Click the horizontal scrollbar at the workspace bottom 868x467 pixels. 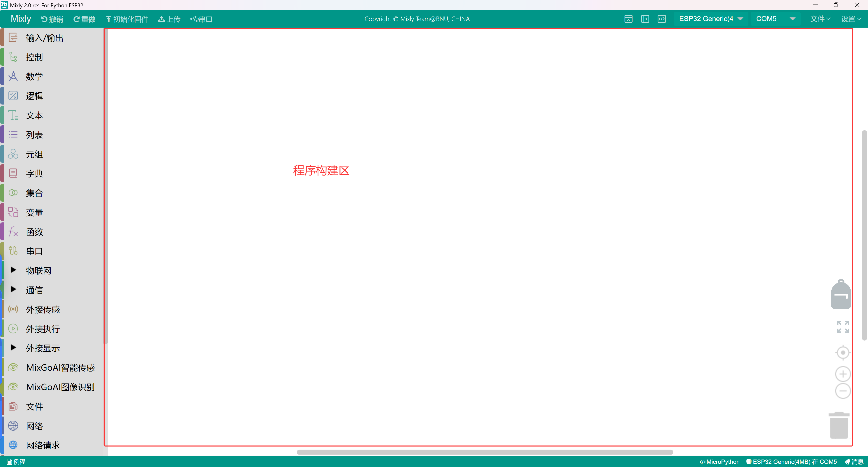[x=485, y=452]
